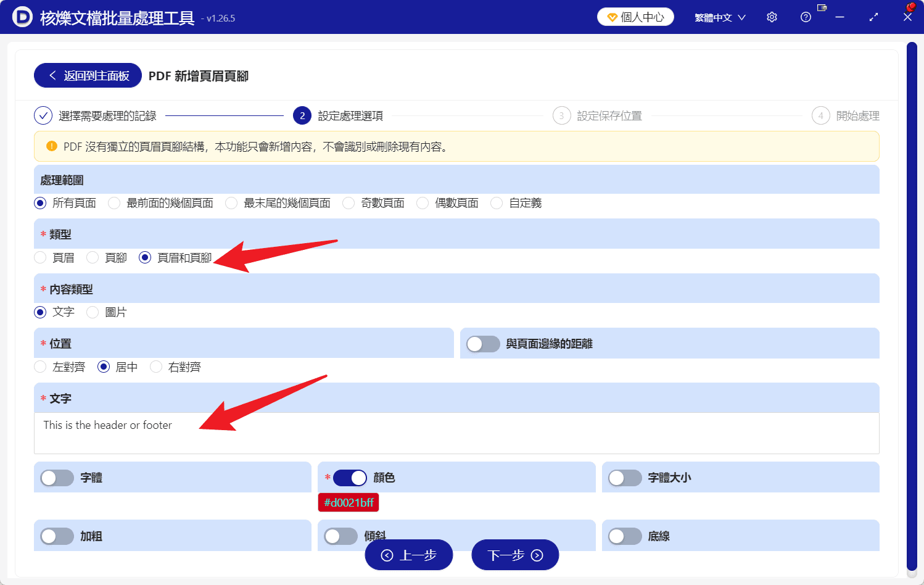The height and width of the screenshot is (585, 924).
Task: Enable the 傾斜 italic switch
Action: [341, 536]
